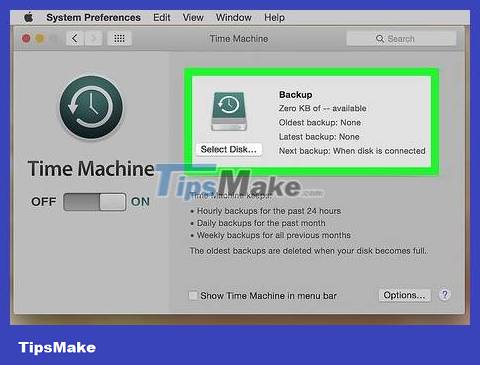
Task: Minimize the window with the yellow button
Action: [40, 38]
